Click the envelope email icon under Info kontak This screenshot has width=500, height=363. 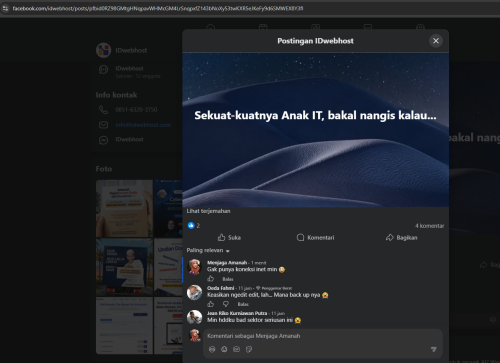point(103,125)
